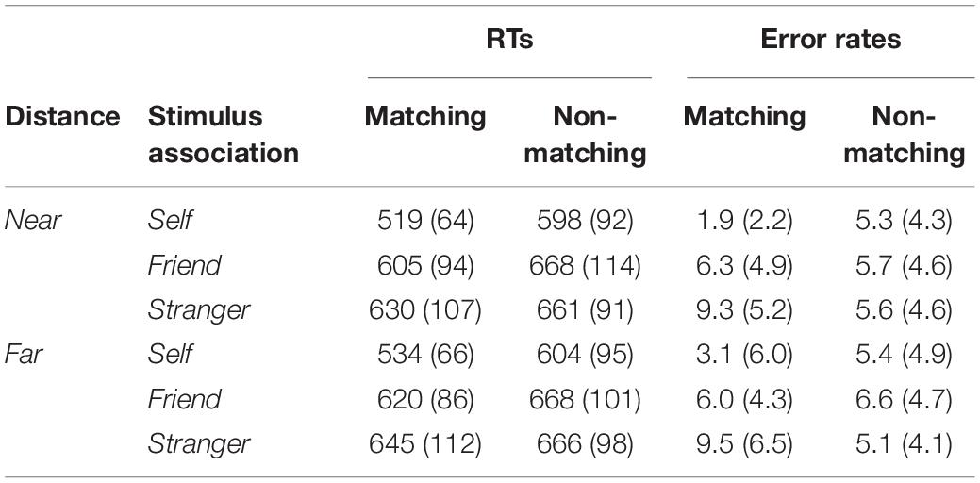Click the 3.1 (6.0) cell
This screenshot has height=483, width=980.
pos(745,356)
